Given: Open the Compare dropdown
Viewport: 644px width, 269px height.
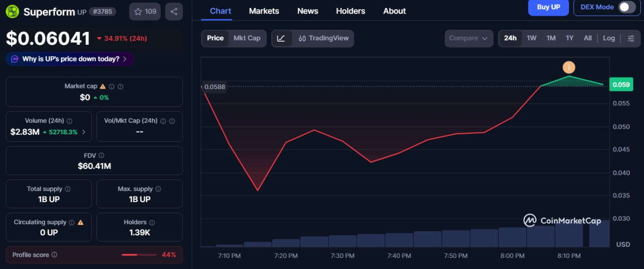Looking at the screenshot, I should pyautogui.click(x=468, y=38).
